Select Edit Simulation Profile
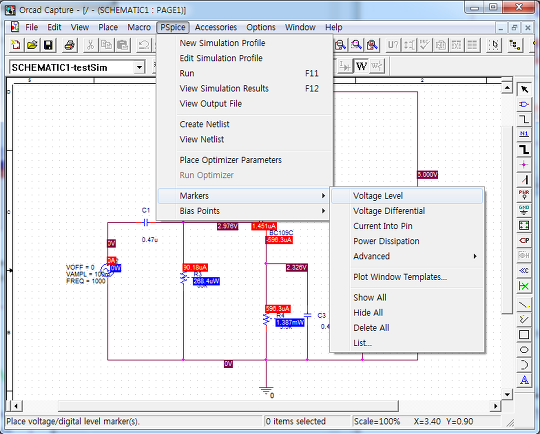 245,58
